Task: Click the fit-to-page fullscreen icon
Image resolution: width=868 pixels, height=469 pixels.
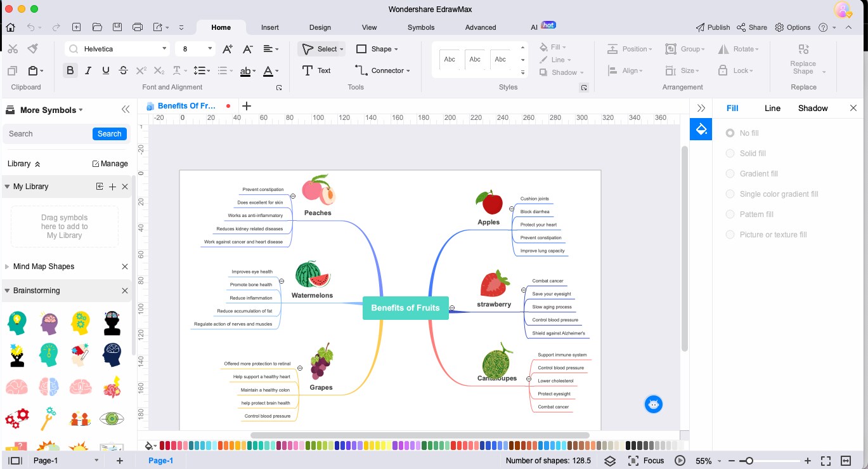Action: point(826,461)
